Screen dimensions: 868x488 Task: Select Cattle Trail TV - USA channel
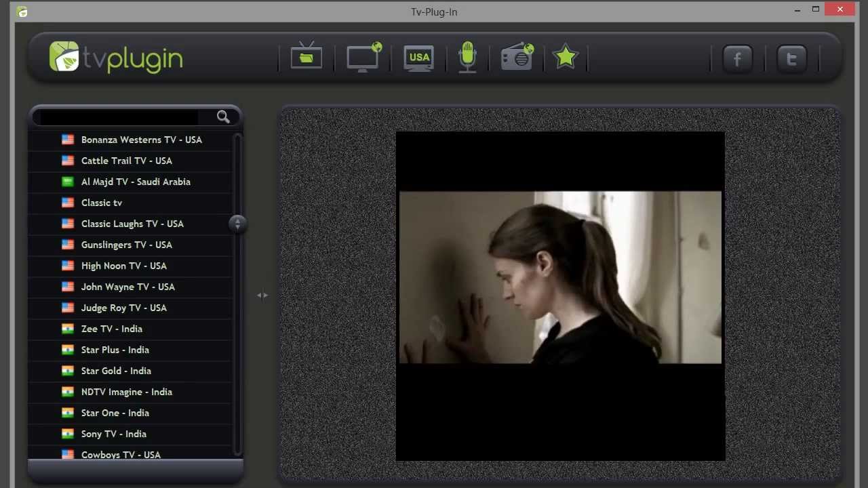pyautogui.click(x=131, y=161)
